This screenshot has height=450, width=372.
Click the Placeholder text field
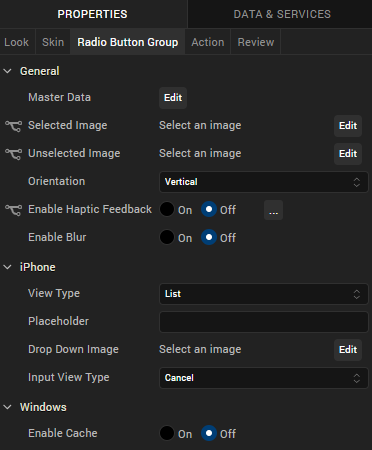pos(264,322)
